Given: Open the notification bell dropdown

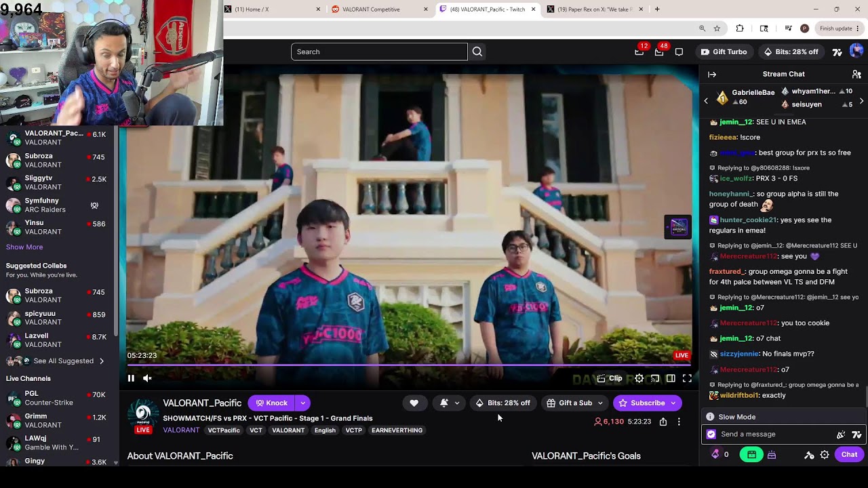Looking at the screenshot, I should click(450, 403).
